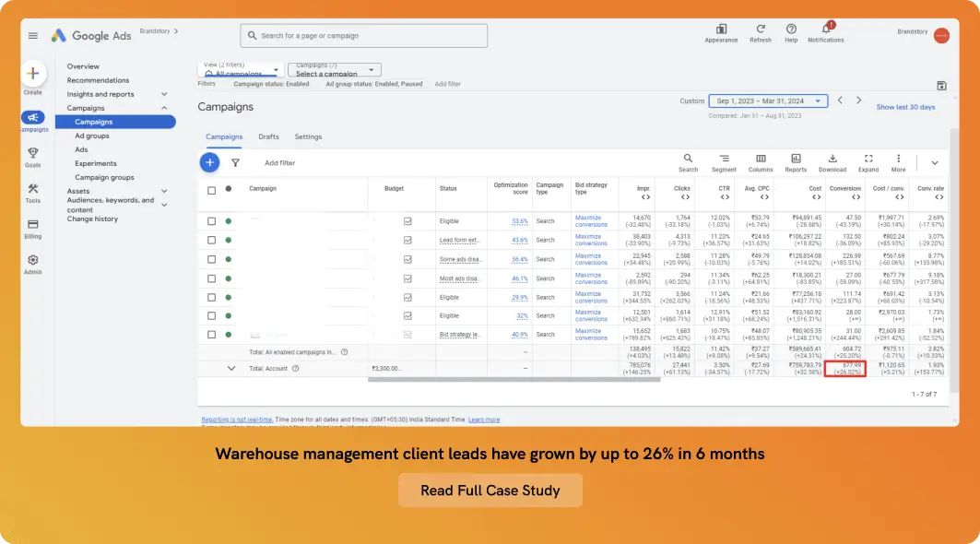Image resolution: width=980 pixels, height=544 pixels.
Task: Open the Notifications bell icon
Action: tap(825, 30)
